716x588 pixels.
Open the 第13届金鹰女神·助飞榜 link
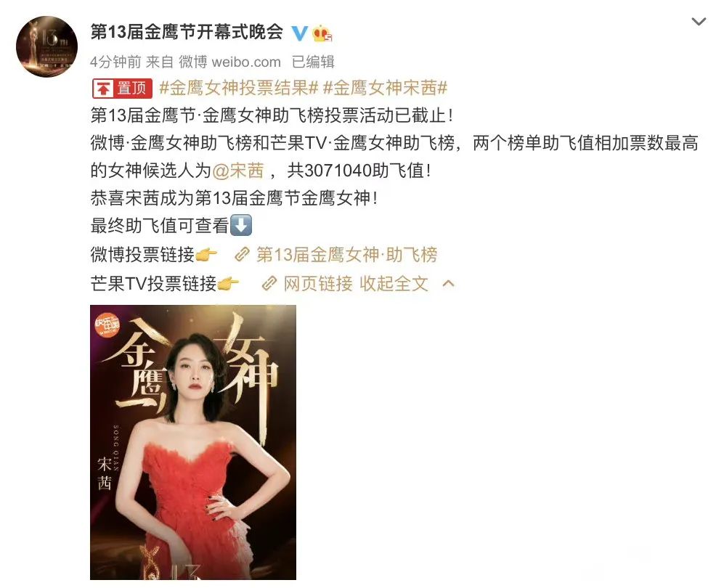346,255
